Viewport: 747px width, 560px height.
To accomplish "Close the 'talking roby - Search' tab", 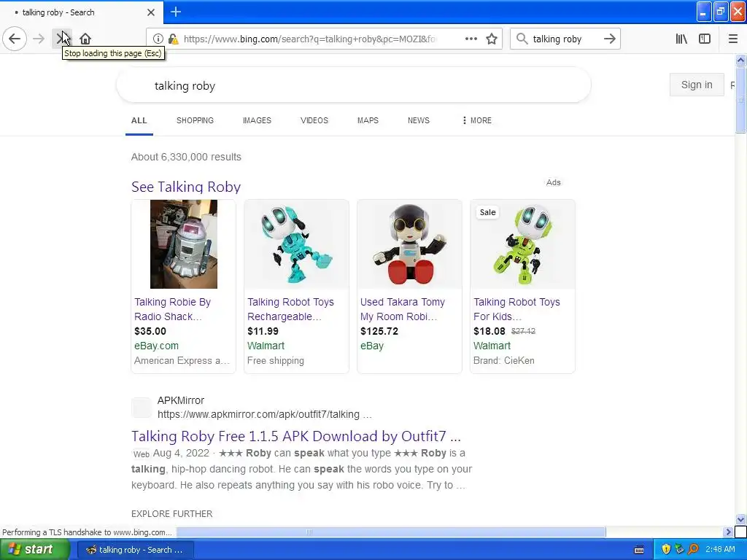I will (x=150, y=12).
